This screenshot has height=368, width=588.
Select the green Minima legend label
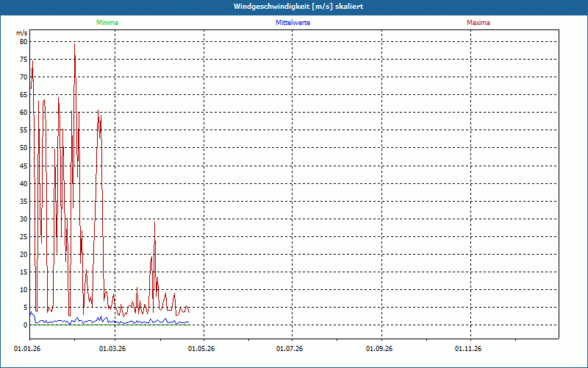point(107,23)
